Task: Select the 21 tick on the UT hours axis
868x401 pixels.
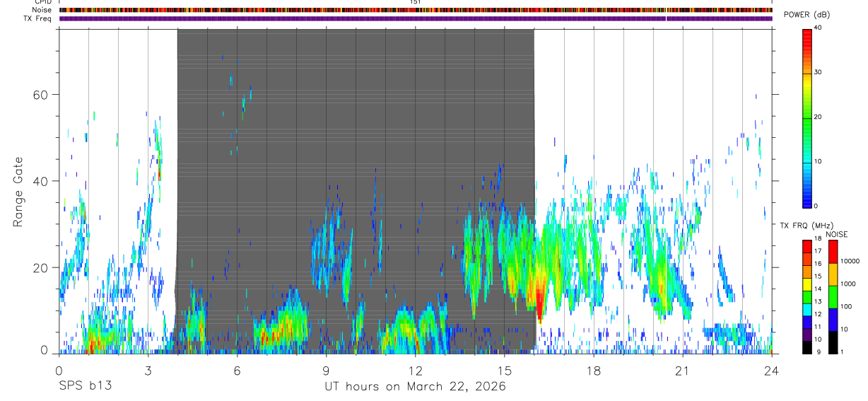Action: [x=683, y=370]
